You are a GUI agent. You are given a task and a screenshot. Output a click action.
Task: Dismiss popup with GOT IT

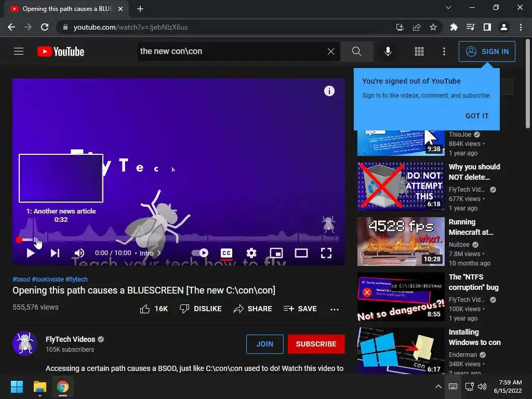477,116
